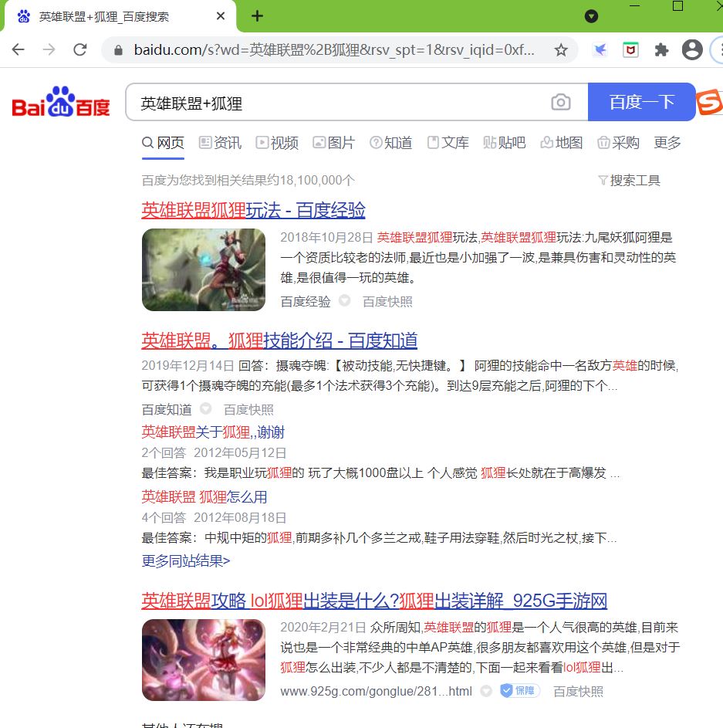The height and width of the screenshot is (728, 723).
Task: Click the Baidu logo
Action: pyautogui.click(x=61, y=101)
